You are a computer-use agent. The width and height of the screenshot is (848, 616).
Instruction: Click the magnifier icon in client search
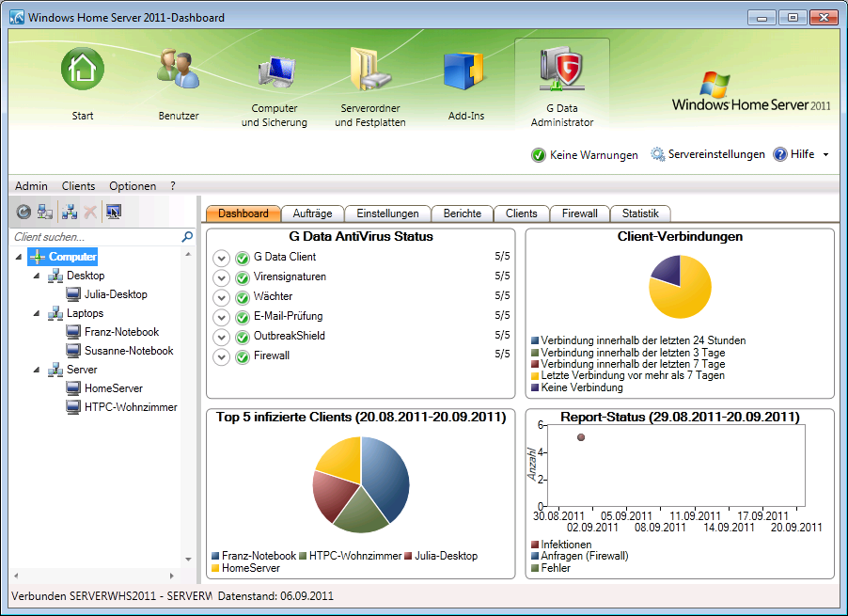pyautogui.click(x=187, y=238)
